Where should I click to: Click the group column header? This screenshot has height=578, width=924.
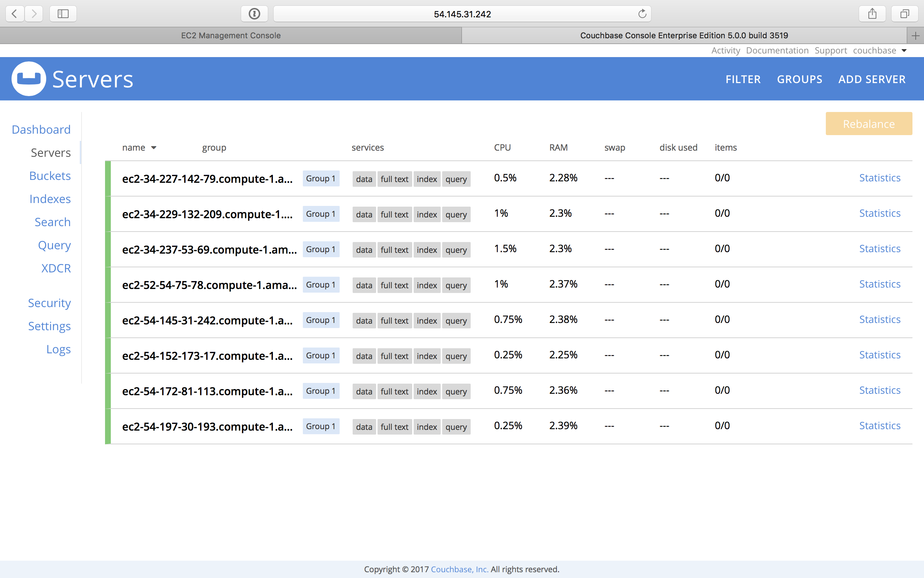click(x=214, y=147)
